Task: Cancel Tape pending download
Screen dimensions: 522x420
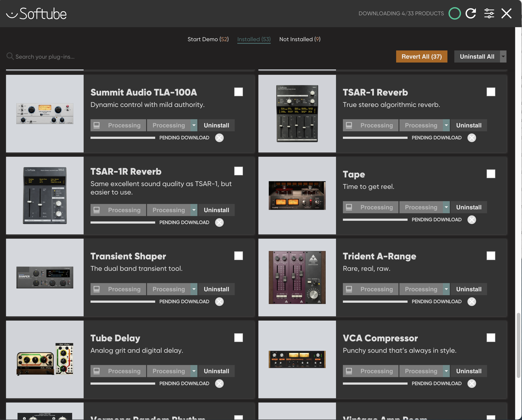Action: click(472, 219)
